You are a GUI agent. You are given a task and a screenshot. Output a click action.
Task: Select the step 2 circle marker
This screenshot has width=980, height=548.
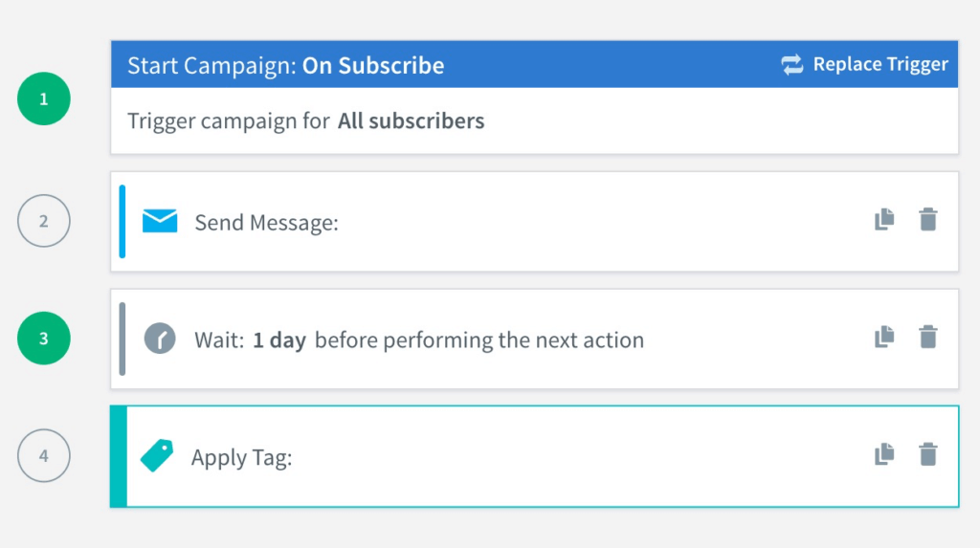pos(44,221)
